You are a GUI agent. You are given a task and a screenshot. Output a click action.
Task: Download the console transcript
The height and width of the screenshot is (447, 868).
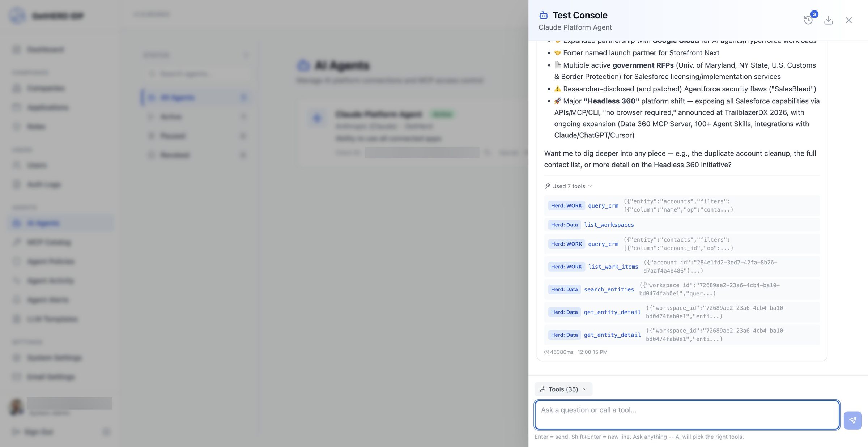tap(829, 20)
